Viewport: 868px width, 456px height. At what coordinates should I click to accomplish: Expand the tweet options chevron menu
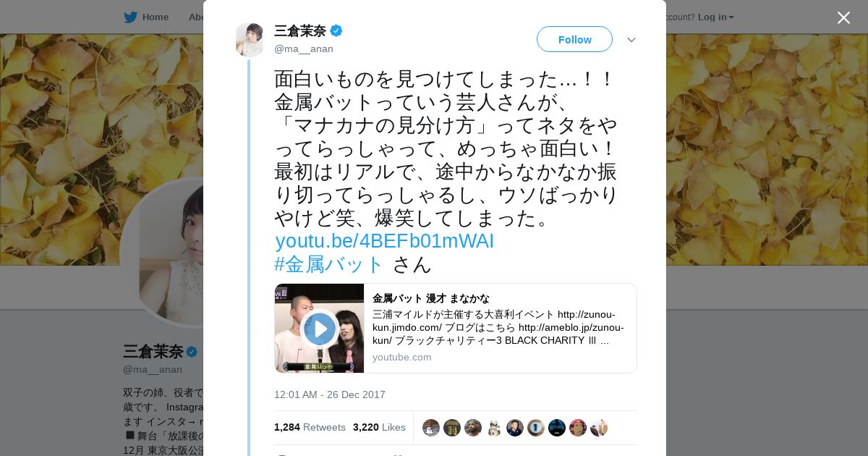point(631,40)
